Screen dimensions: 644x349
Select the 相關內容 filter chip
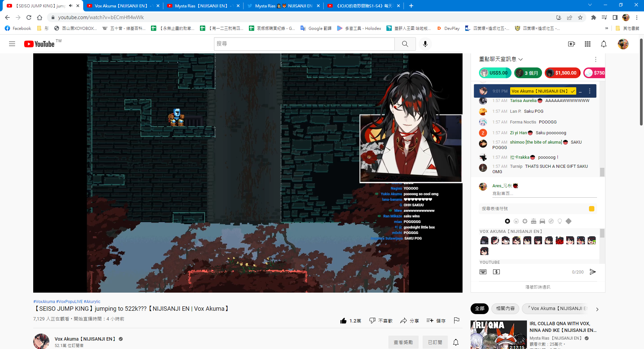coord(505,308)
